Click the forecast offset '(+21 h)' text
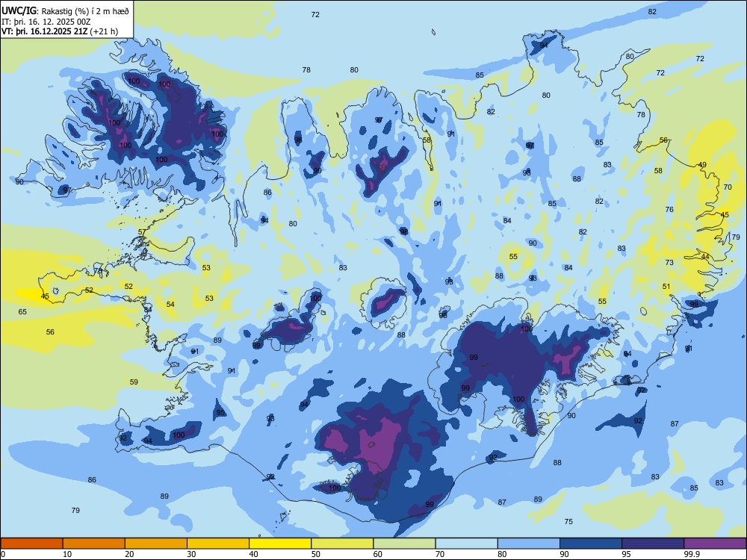Screen dimensions: 747x560 tap(104, 31)
